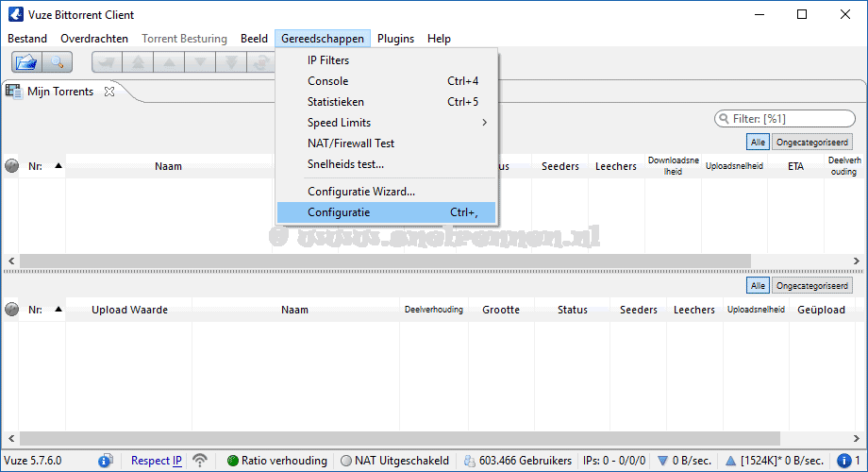Screen dimensions: 868x472
Task: Click the NAT Uitgeschakeld status indicator
Action: (395, 461)
